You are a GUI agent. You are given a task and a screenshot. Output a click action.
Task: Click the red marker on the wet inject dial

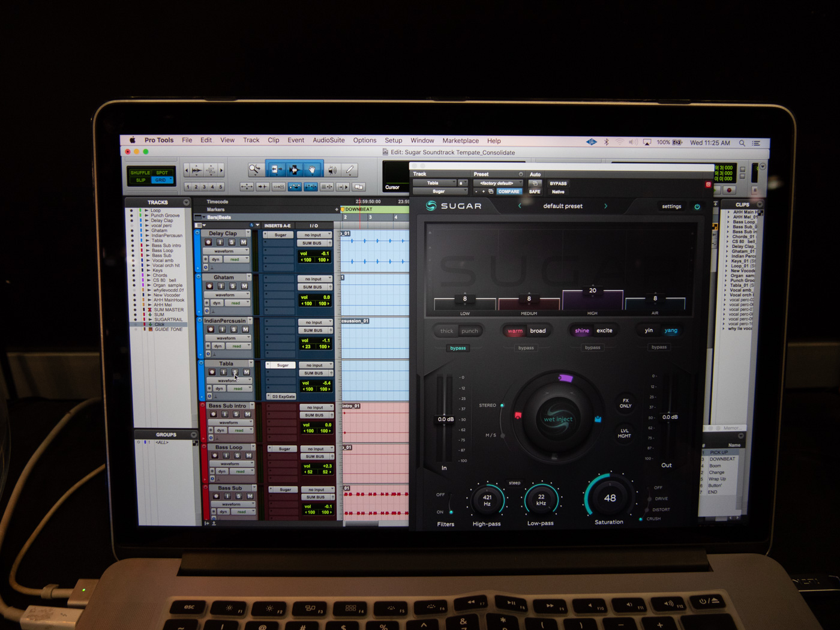pos(518,415)
